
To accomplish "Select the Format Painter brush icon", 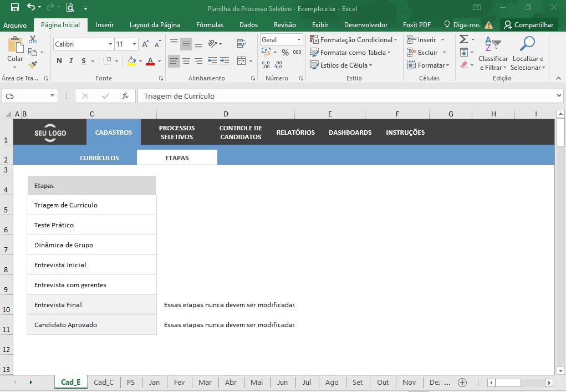I will pos(33,65).
